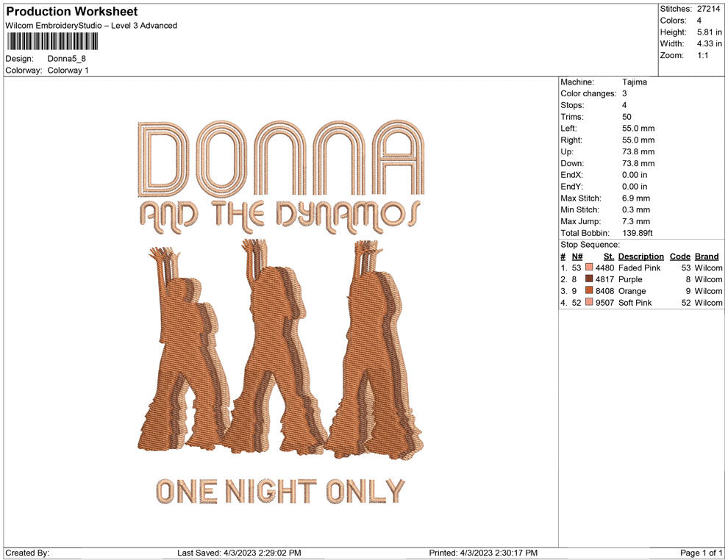Screen dimensions: 728x560
Task: Click the Page 1 of 1 indicator
Action: 701,553
